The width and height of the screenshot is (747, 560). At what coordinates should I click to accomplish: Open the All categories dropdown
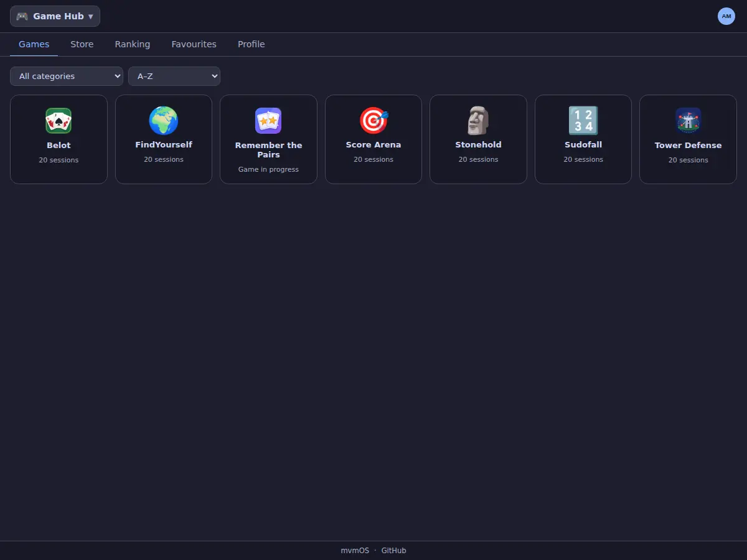67,76
